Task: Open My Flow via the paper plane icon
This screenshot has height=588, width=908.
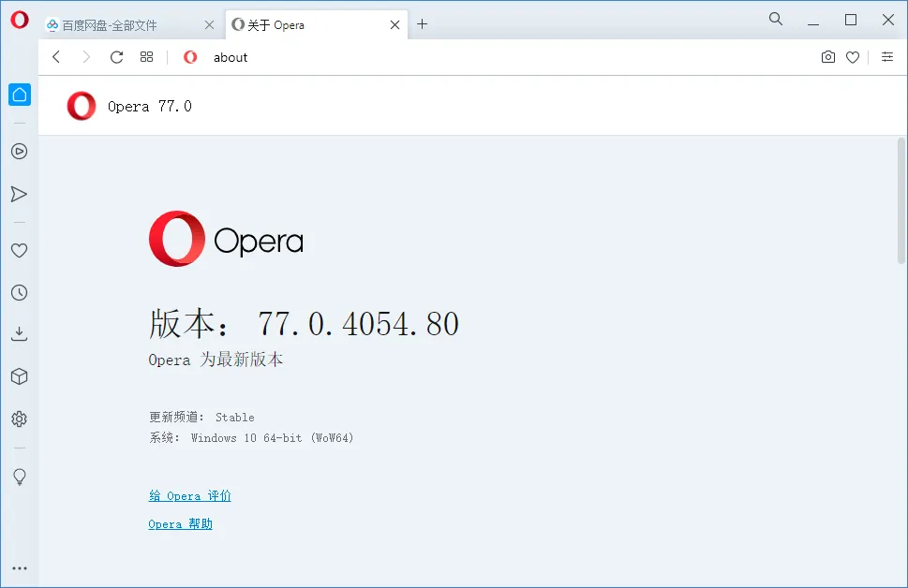Action: [x=19, y=194]
